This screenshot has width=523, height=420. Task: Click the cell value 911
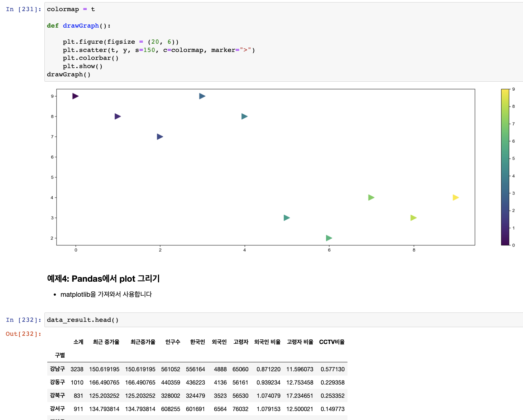click(78, 409)
